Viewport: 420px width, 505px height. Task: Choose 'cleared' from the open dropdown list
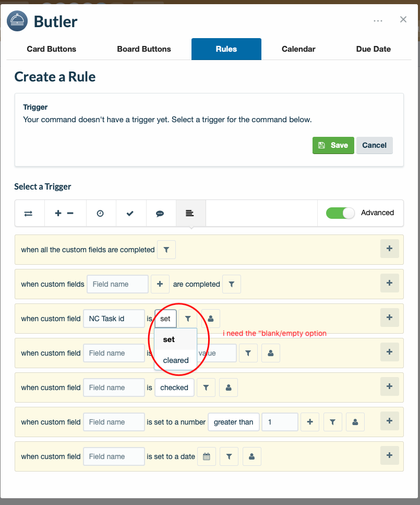[x=175, y=360]
